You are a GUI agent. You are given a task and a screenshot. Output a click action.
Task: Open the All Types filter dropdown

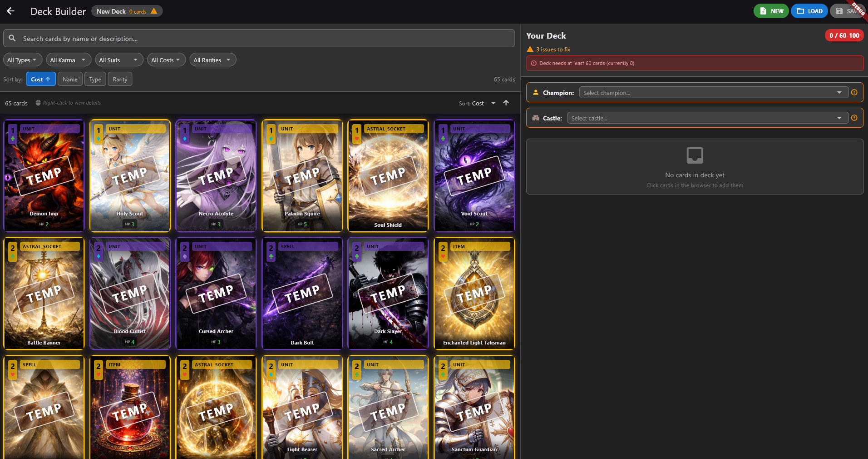pos(22,60)
